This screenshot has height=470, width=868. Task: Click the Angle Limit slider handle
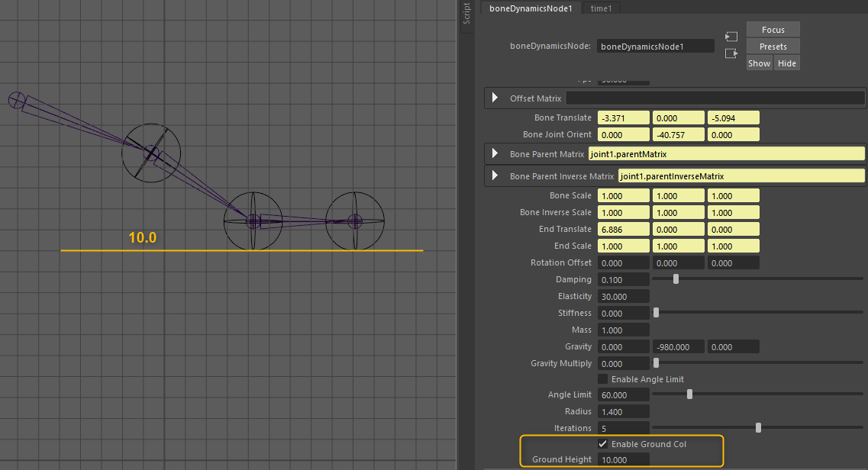pyautogui.click(x=689, y=394)
